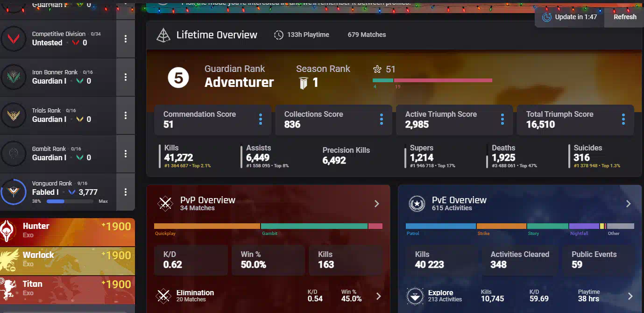Open the Elimination mode row chevron

379,296
